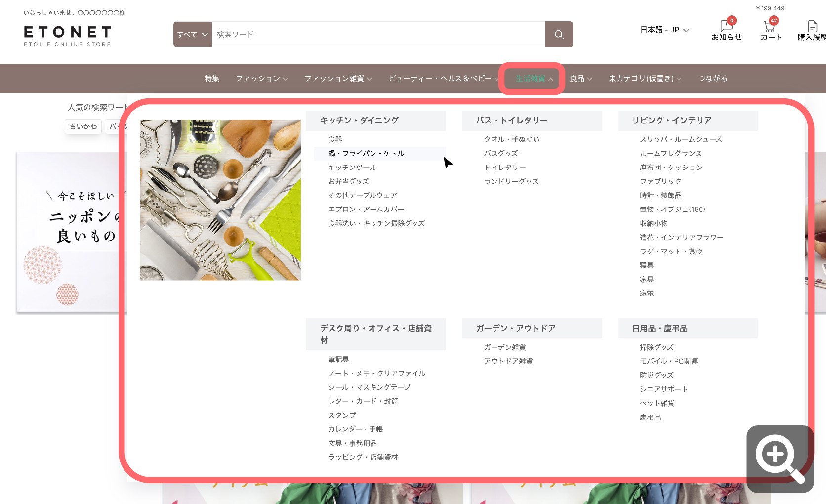
Task: Click the zoom-in magnifier overlay button
Action: tap(780, 459)
